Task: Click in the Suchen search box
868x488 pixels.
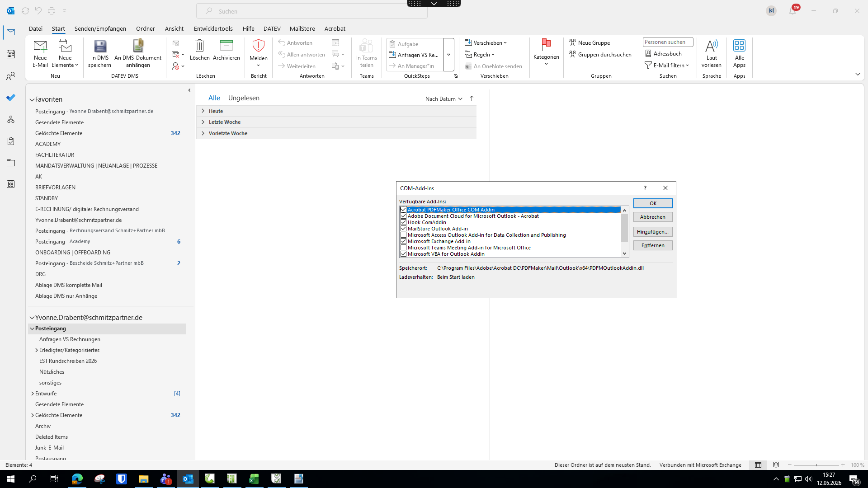Action: (x=312, y=11)
